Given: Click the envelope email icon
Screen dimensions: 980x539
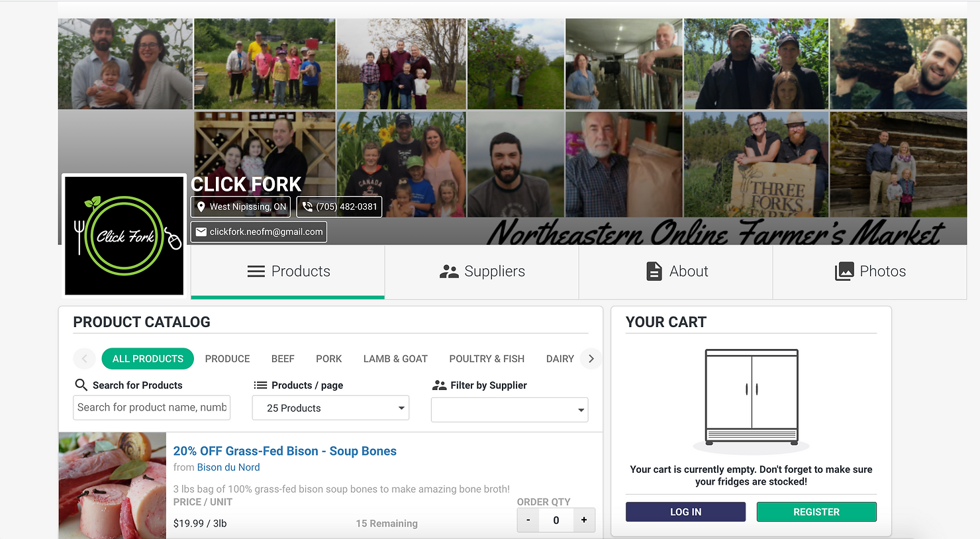Looking at the screenshot, I should 201,232.
